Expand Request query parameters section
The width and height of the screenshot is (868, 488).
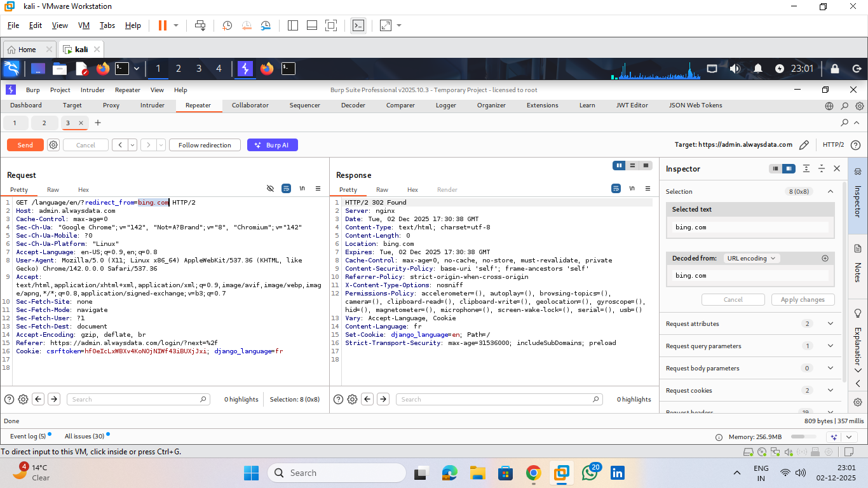pyautogui.click(x=830, y=346)
